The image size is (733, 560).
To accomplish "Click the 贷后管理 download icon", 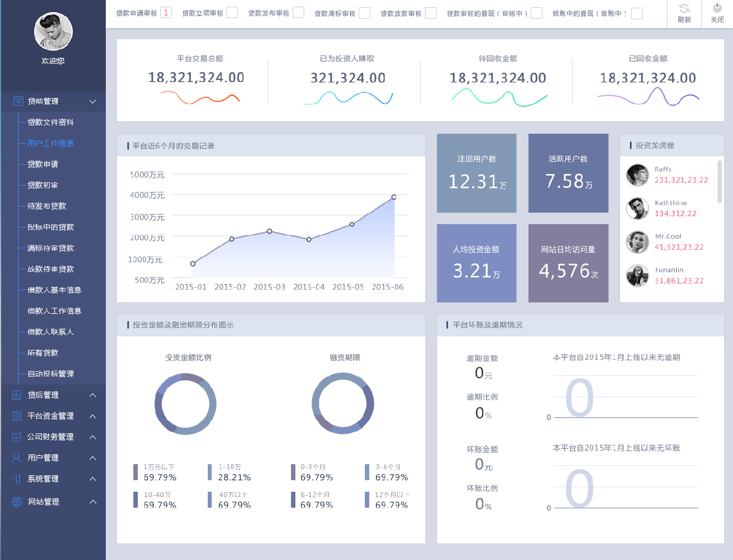I will (17, 395).
